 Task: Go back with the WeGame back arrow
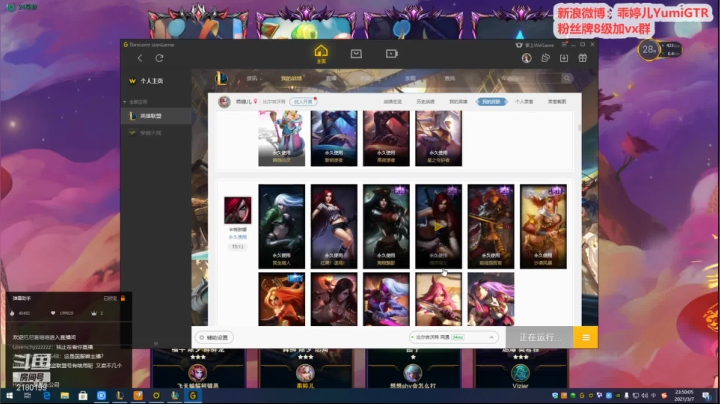[140, 58]
